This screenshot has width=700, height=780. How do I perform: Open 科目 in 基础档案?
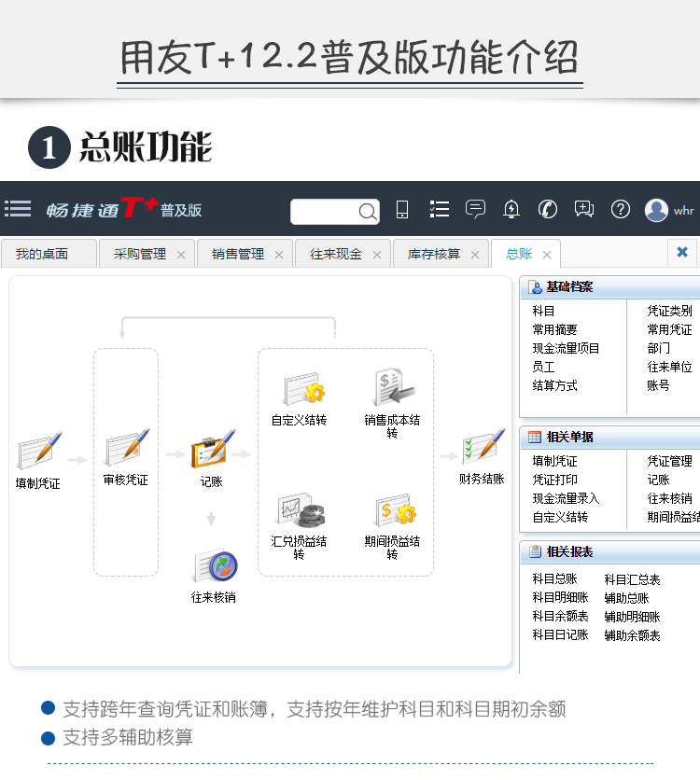click(x=543, y=311)
